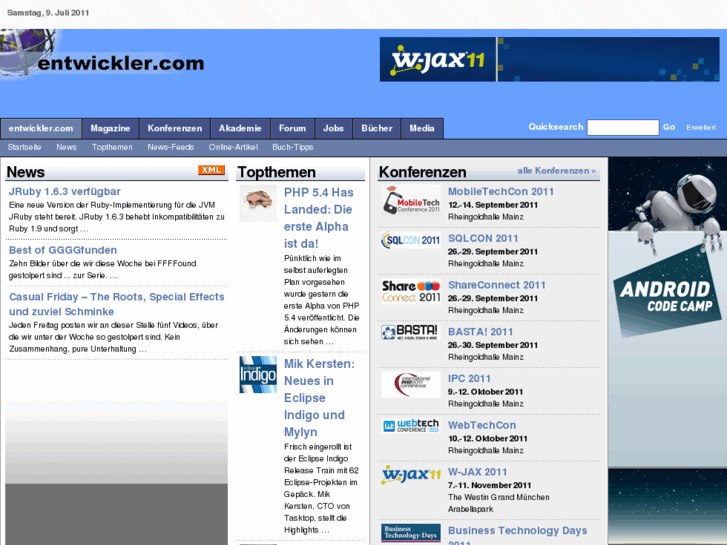Select Buch-Tipps in the submenu
This screenshot has width=727, height=545.
click(293, 147)
